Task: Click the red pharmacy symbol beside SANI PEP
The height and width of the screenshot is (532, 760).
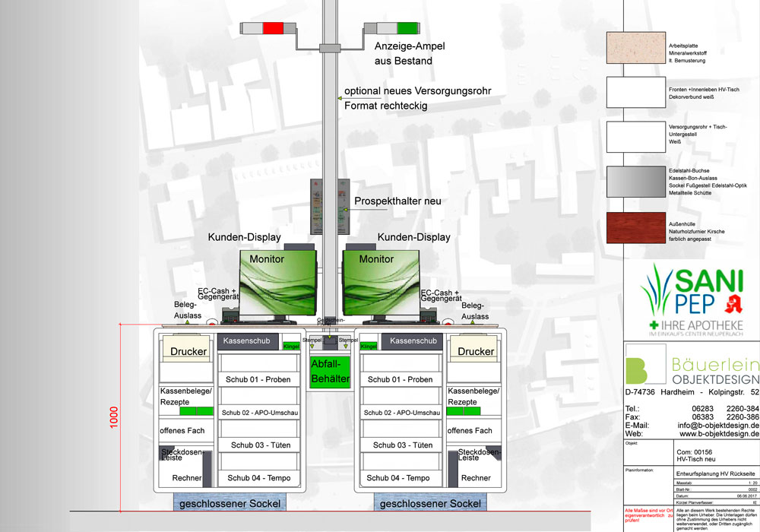Action: 733,303
